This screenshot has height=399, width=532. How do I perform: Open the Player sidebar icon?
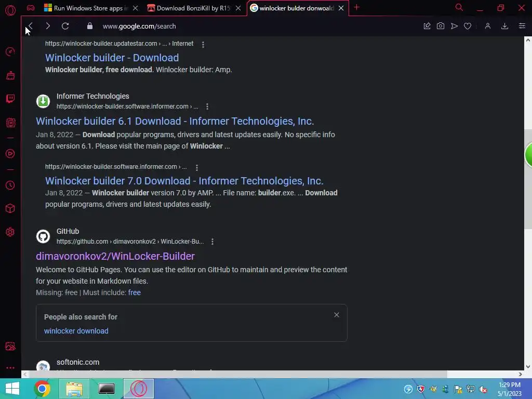pos(10,154)
